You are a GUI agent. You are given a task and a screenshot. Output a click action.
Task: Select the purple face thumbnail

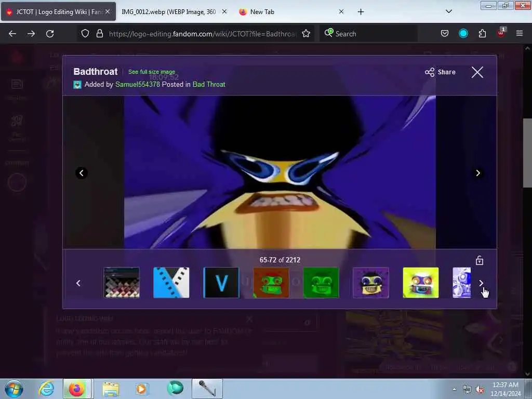tap(371, 283)
